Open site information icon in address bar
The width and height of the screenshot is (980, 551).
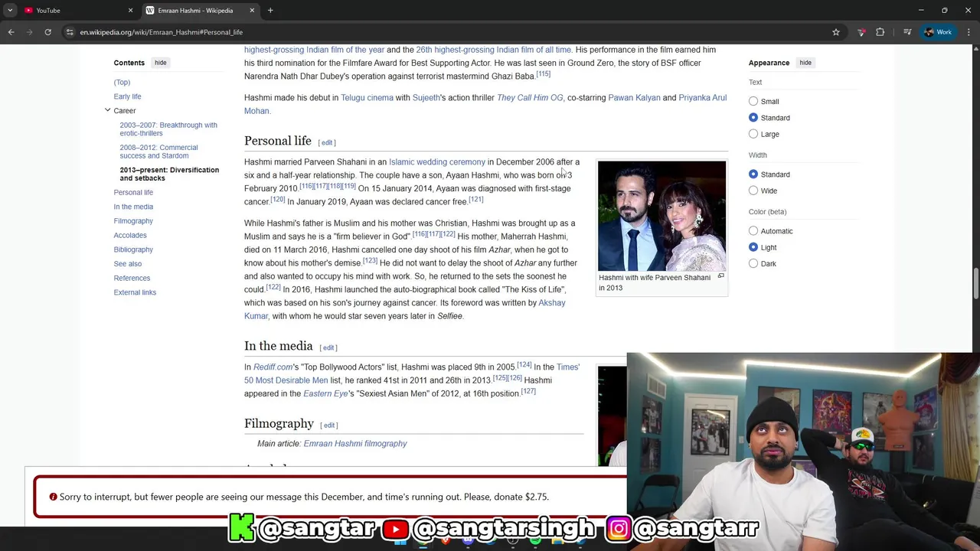click(x=70, y=32)
